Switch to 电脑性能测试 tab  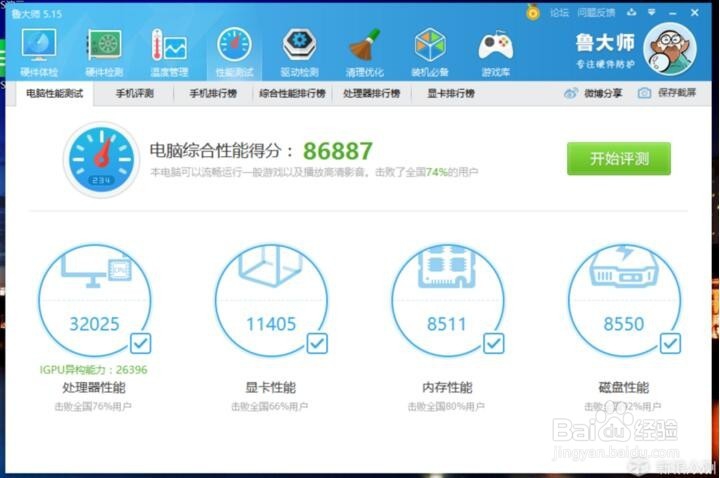(55, 94)
